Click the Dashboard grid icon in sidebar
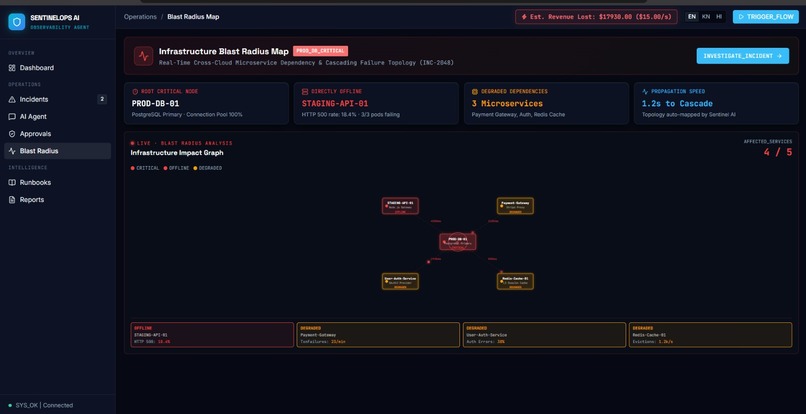This screenshot has height=414, width=806. click(x=12, y=68)
